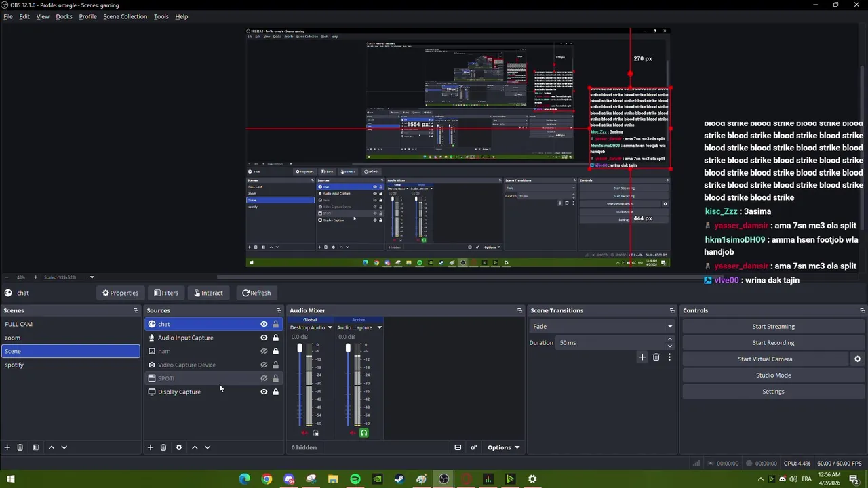This screenshot has height=488, width=868.
Task: Unlock the ham source padlock
Action: 275,351
